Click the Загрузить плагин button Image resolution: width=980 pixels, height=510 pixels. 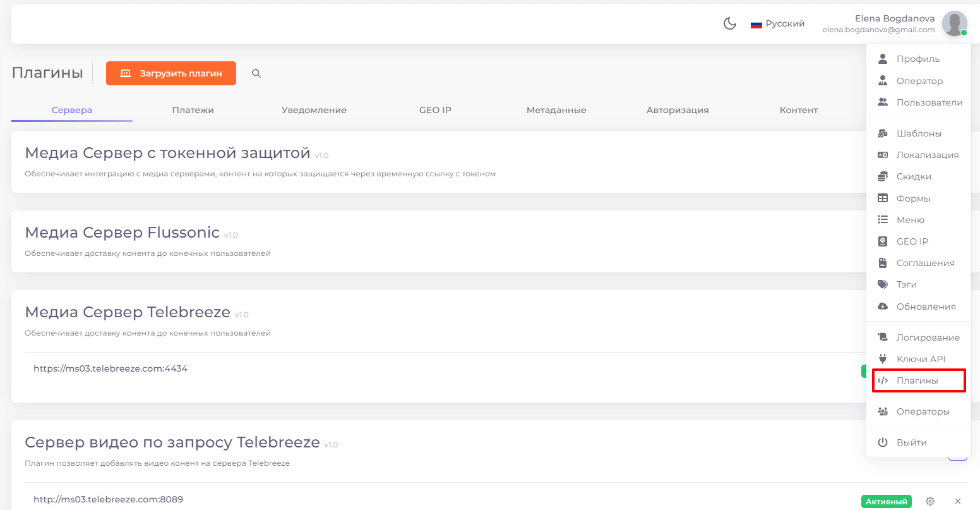click(x=171, y=73)
